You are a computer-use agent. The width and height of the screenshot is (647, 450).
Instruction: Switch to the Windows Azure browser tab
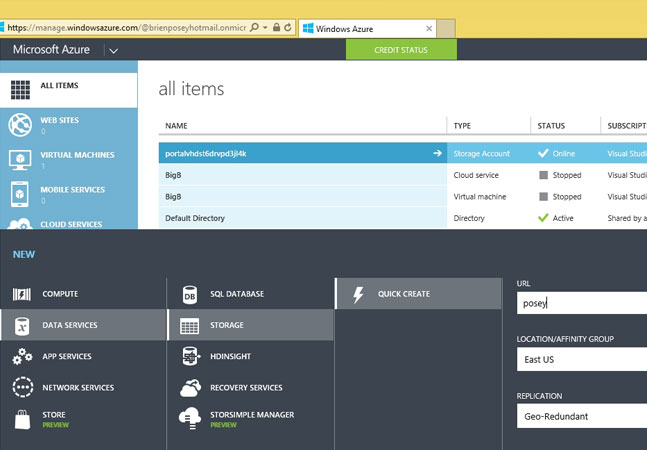click(x=367, y=28)
